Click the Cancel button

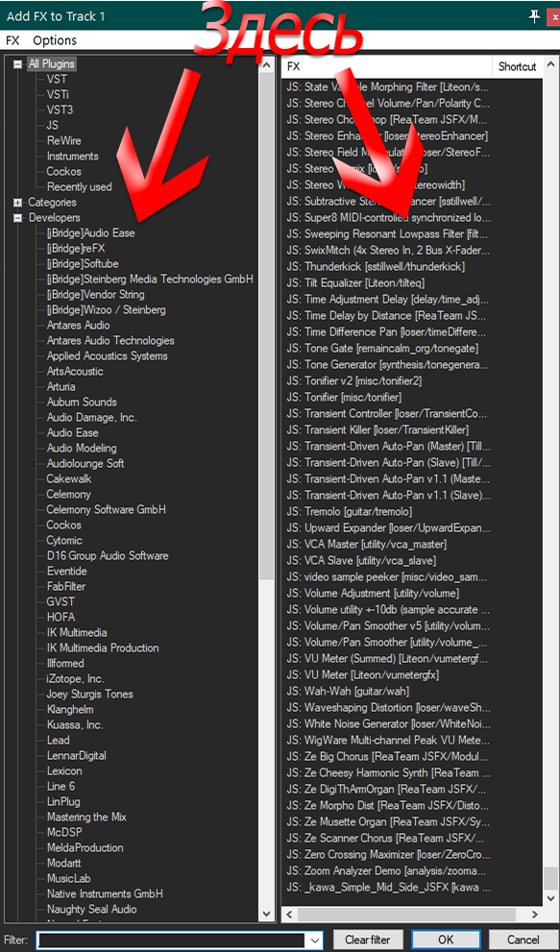point(523,940)
